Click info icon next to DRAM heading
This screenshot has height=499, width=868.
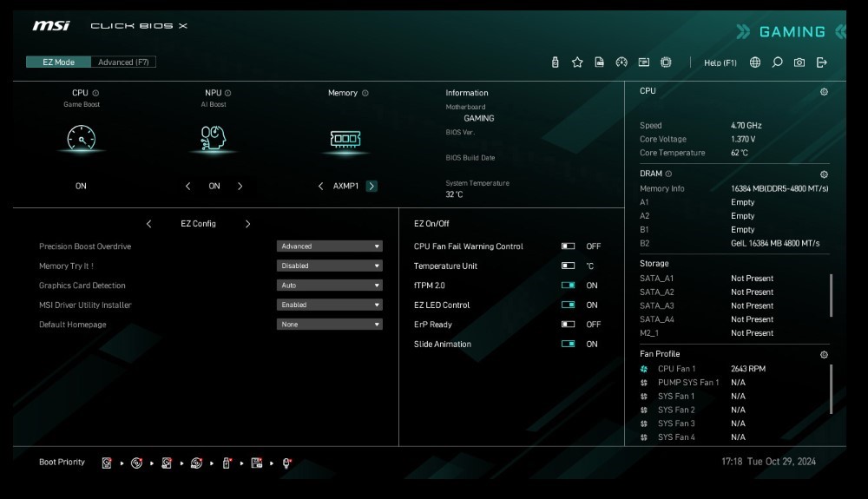pos(668,174)
